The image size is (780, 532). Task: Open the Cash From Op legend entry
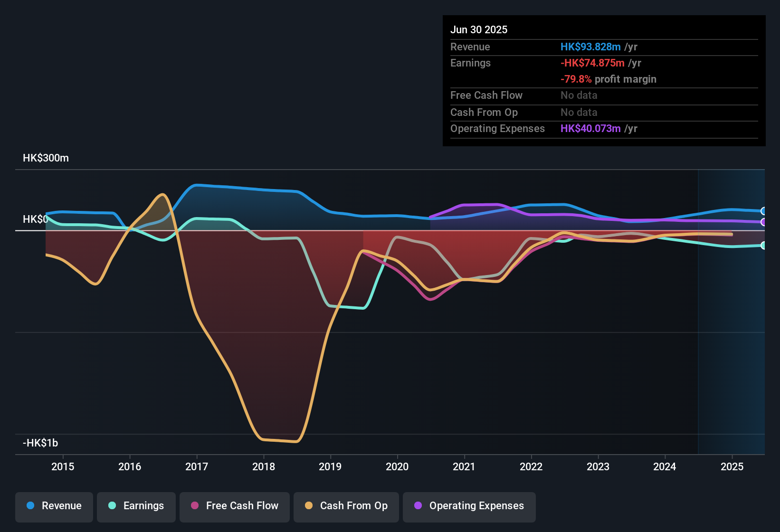(x=346, y=506)
